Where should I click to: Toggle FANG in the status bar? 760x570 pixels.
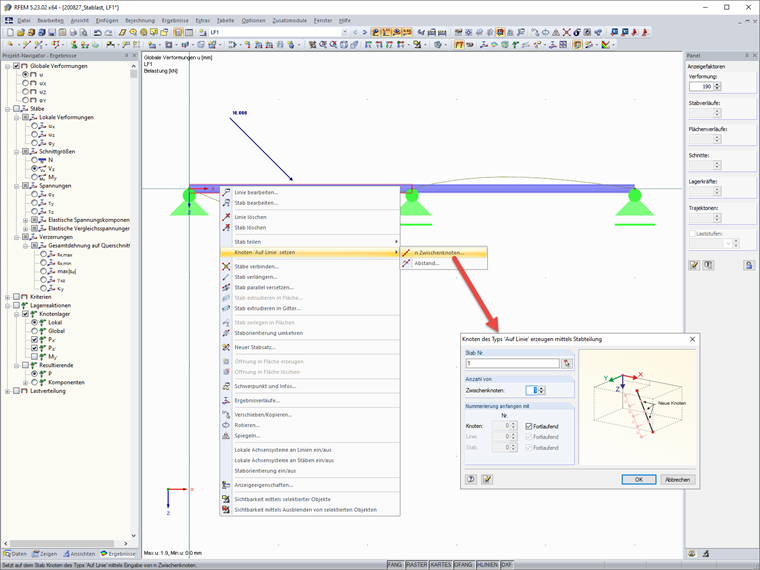point(395,565)
